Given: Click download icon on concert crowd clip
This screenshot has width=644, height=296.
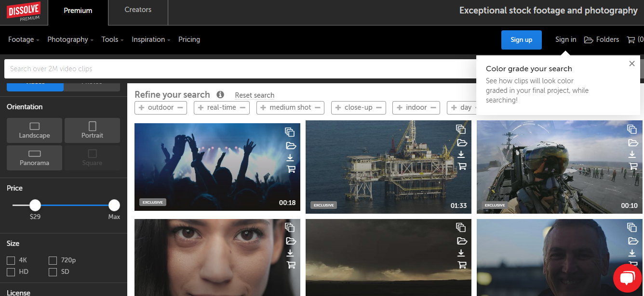Looking at the screenshot, I should [290, 157].
